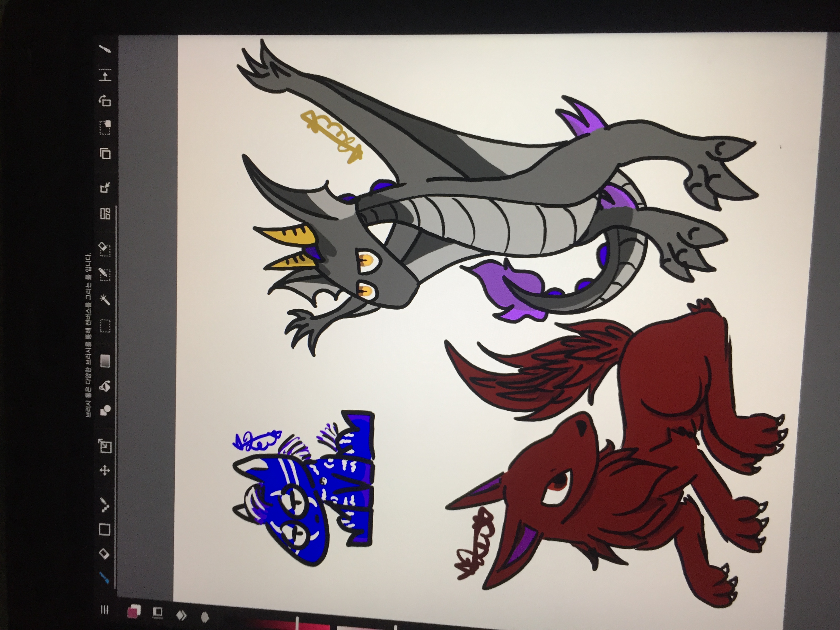Click the Korean brush tool hint text
This screenshot has width=840, height=630.
[x=88, y=335]
